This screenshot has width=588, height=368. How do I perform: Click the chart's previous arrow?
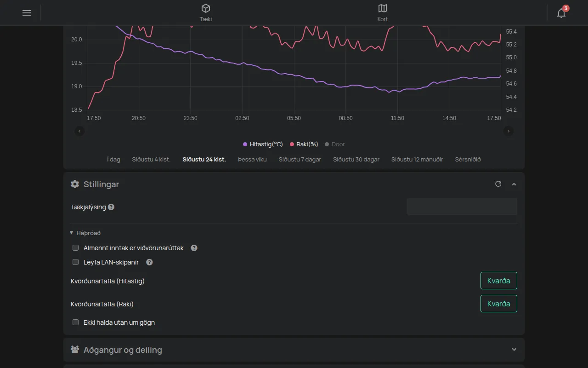tap(79, 131)
